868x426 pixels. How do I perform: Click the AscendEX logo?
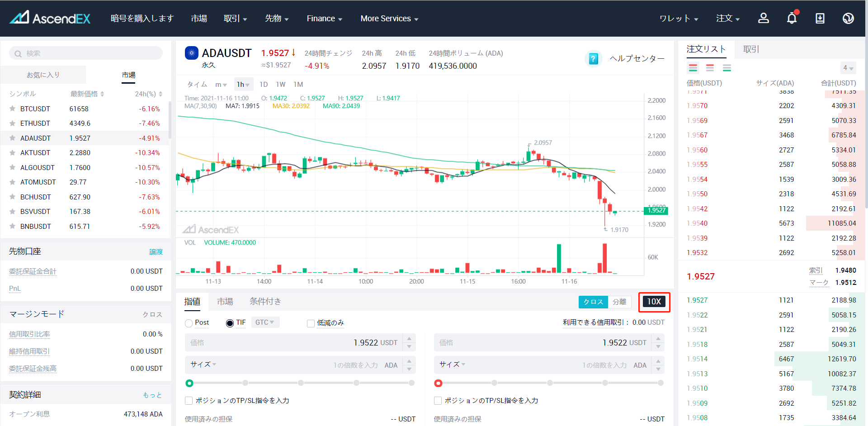[50, 18]
